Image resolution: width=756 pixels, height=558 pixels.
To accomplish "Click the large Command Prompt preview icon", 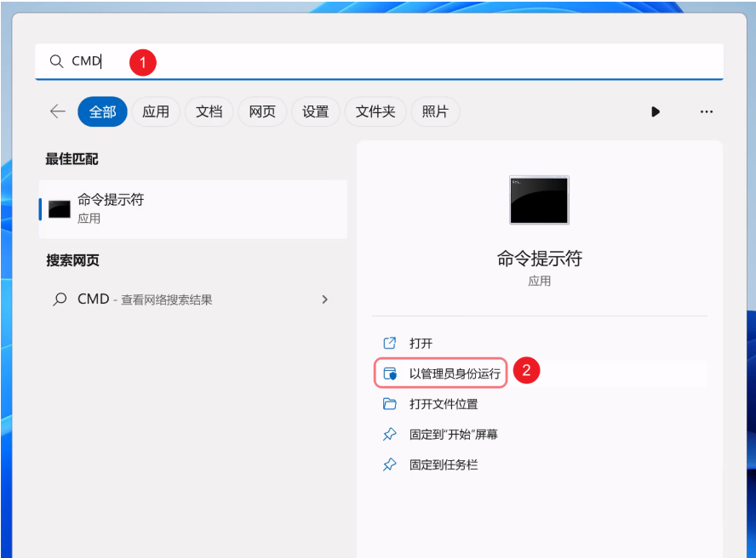I will point(539,200).
